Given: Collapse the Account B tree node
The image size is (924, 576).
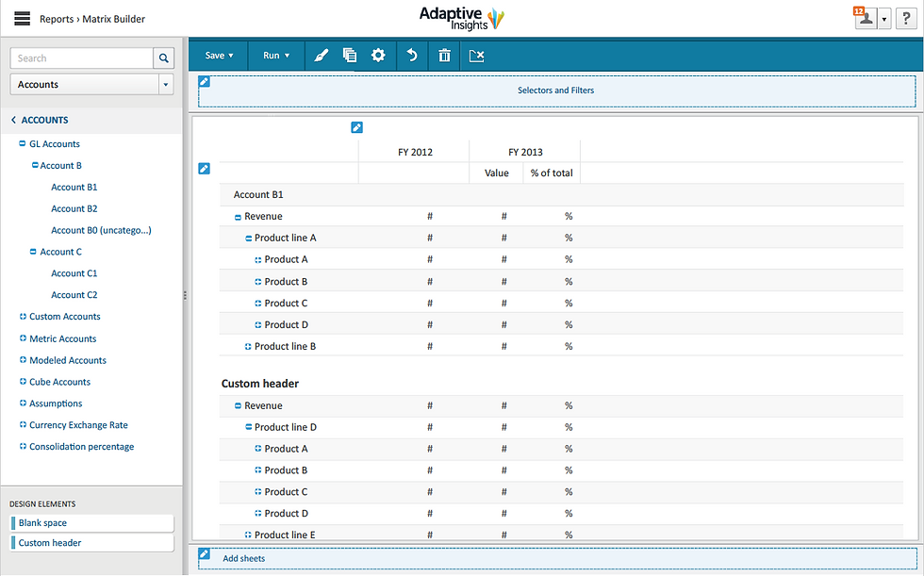Looking at the screenshot, I should [x=35, y=165].
